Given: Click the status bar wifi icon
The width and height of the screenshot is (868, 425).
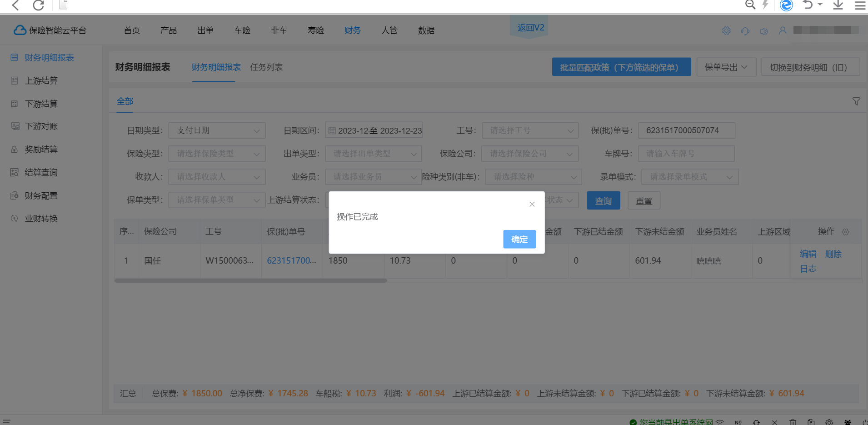Looking at the screenshot, I should (720, 422).
